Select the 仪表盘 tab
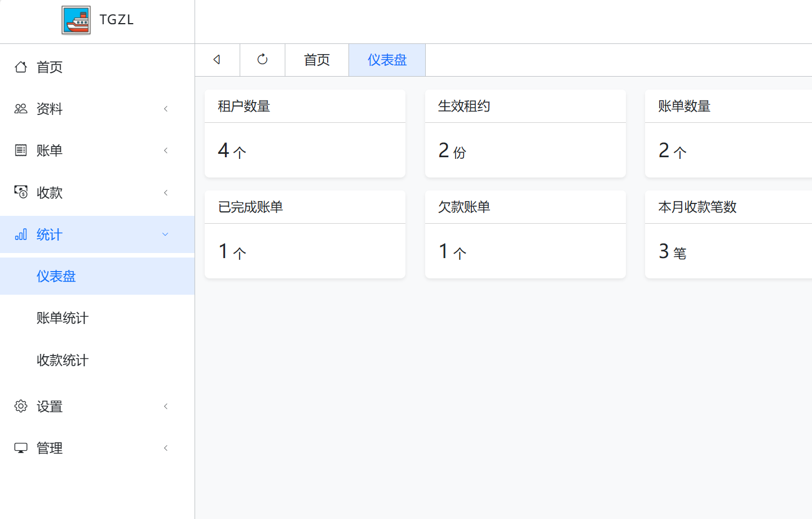812x519 pixels. click(387, 60)
